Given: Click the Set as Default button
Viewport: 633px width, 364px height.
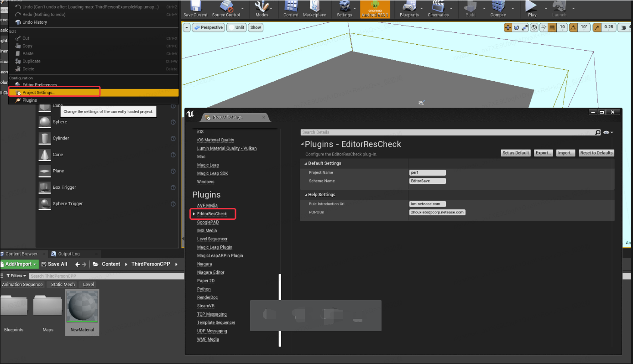Looking at the screenshot, I should click(x=516, y=153).
